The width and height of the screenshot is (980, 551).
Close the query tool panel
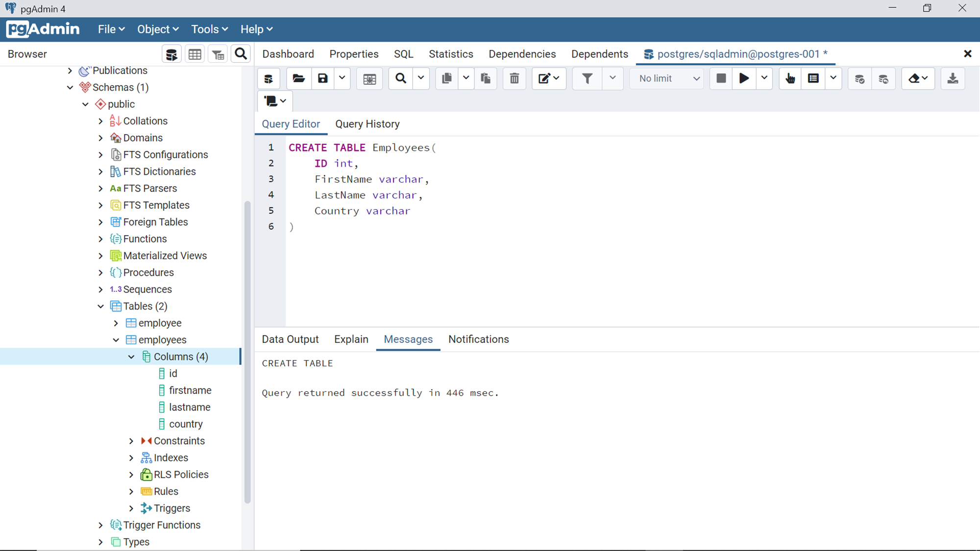[967, 54]
